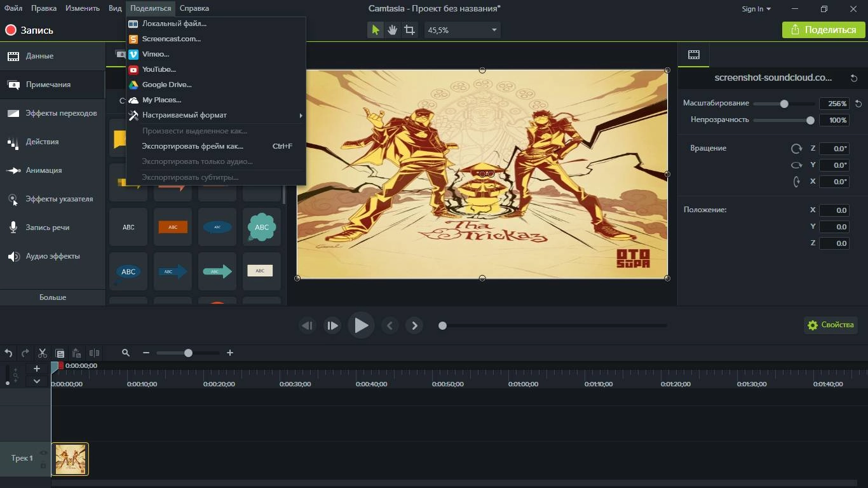The image size is (868, 488).
Task: Click the 100% opacity input field
Action: click(x=834, y=120)
